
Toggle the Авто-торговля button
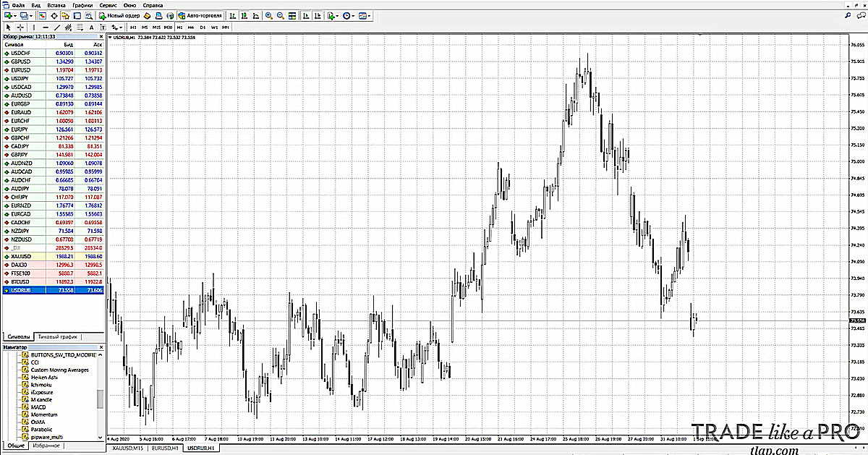coord(200,15)
